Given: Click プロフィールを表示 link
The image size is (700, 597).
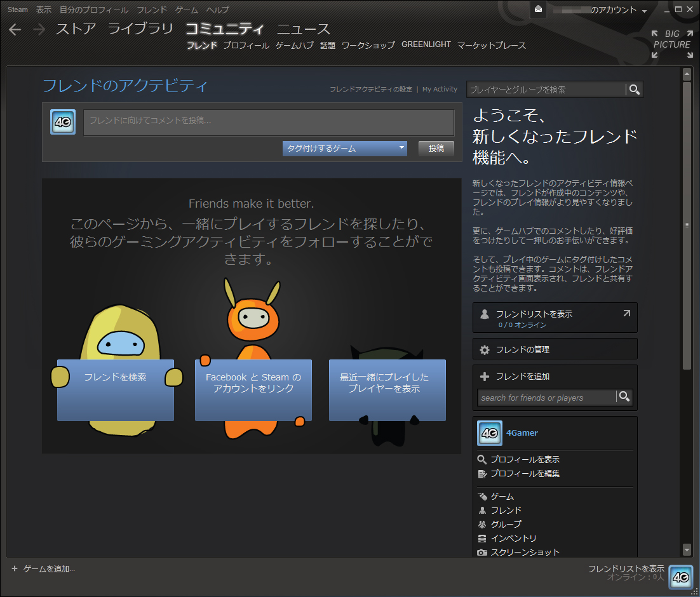Looking at the screenshot, I should coord(525,459).
